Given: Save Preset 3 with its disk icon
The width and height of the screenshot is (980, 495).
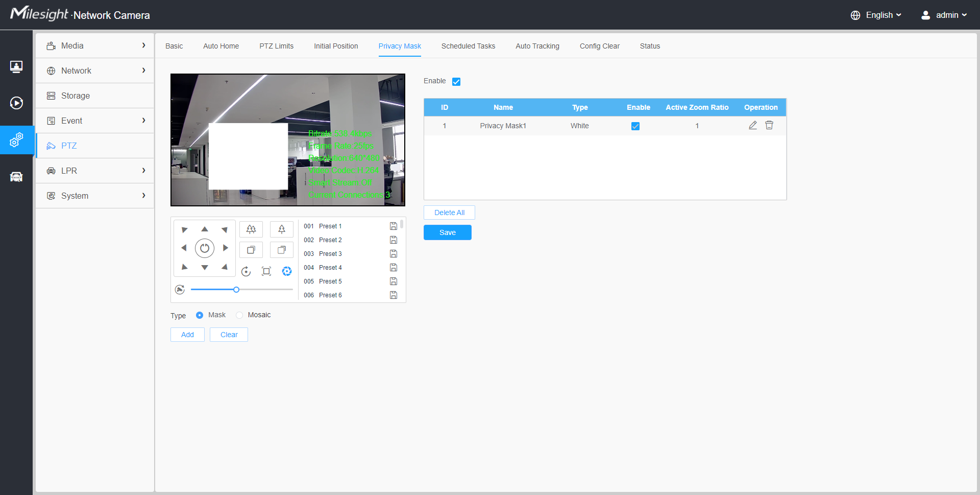Looking at the screenshot, I should [394, 254].
